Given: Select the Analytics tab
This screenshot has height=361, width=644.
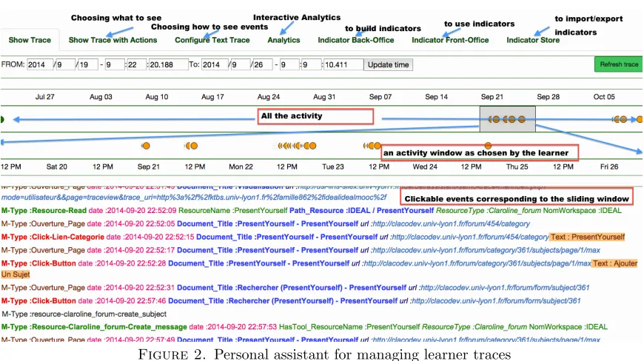Looking at the screenshot, I should 284,40.
